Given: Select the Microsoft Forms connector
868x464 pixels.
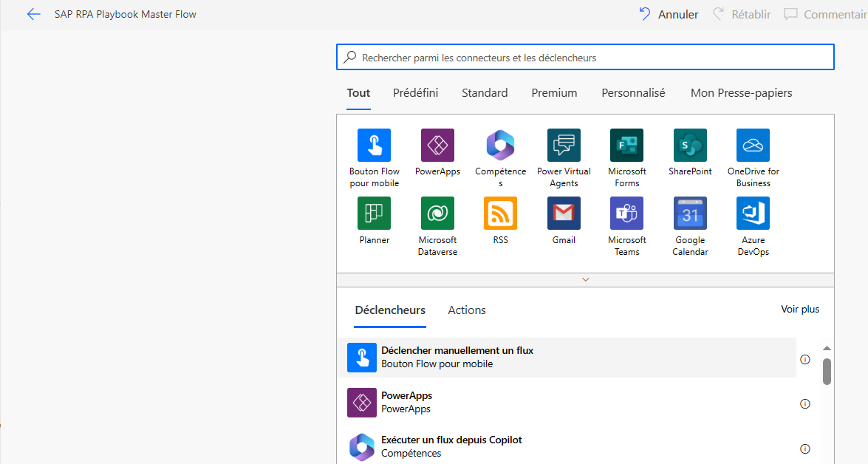Looking at the screenshot, I should pos(626,145).
